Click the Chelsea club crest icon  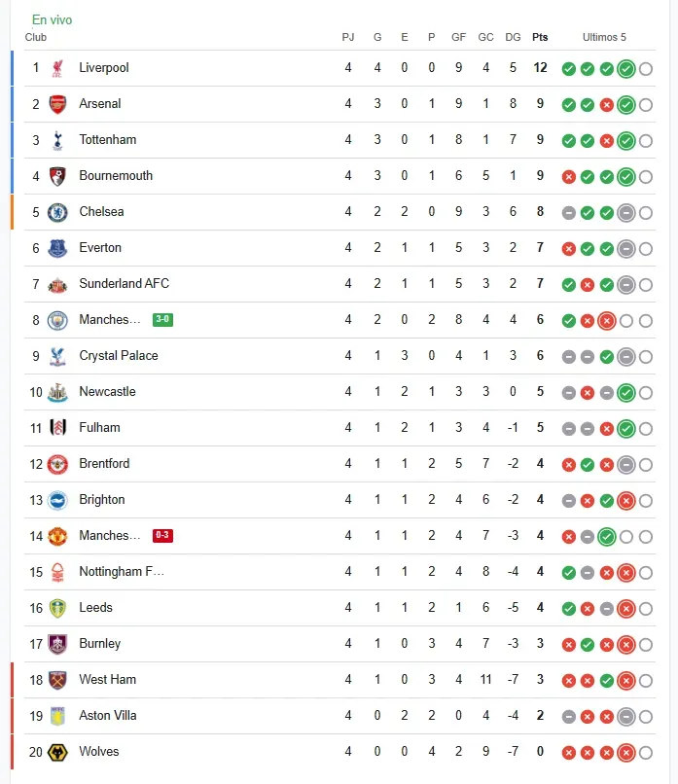[57, 212]
